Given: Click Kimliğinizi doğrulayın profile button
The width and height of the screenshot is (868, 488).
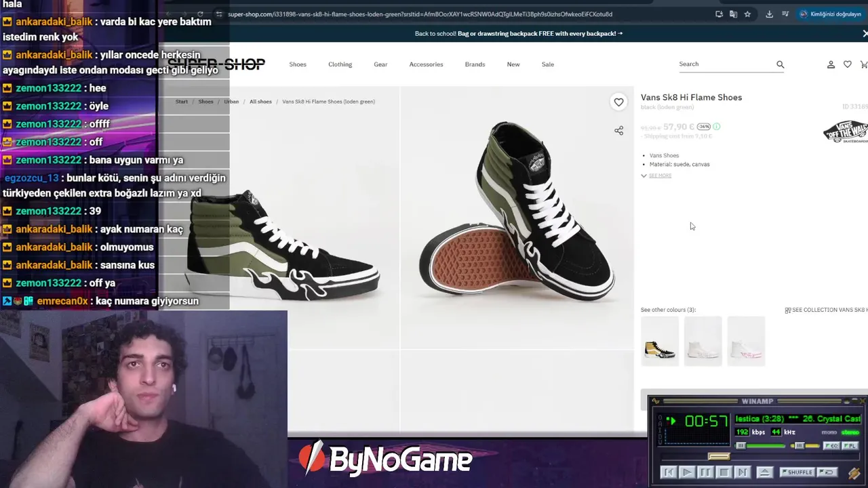Looking at the screenshot, I should 830,14.
